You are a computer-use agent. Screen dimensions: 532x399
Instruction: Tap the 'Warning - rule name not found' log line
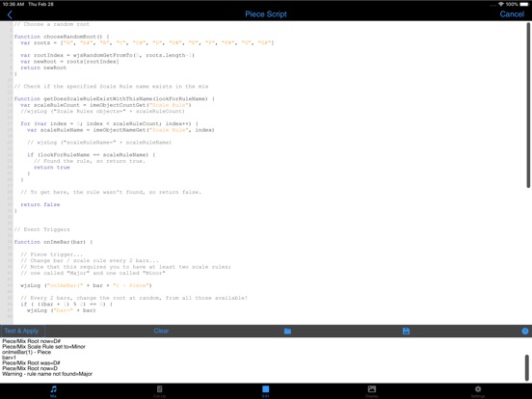[47, 374]
